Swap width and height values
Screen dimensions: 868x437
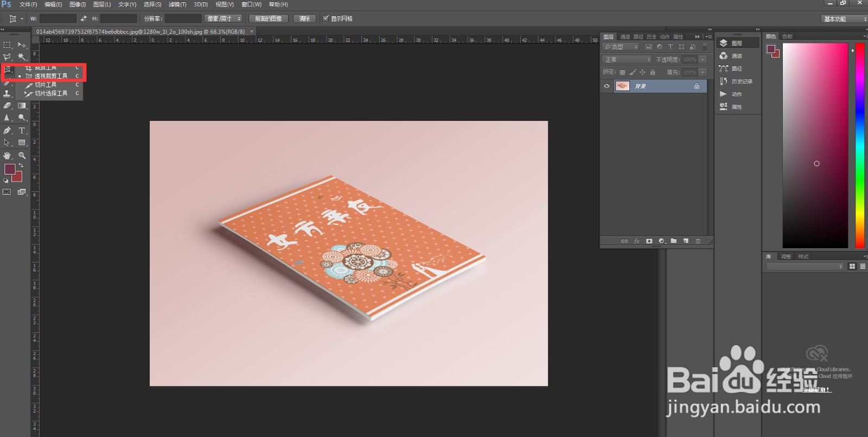[x=84, y=18]
